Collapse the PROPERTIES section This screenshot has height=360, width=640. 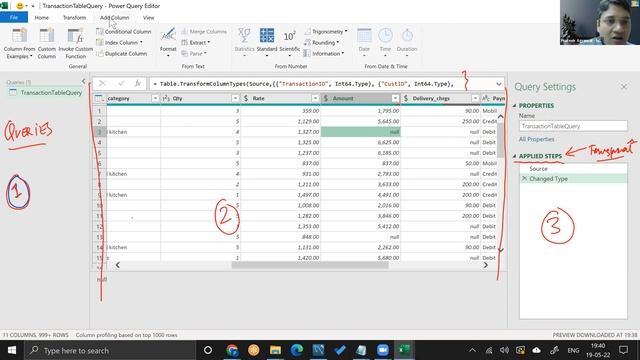click(514, 106)
